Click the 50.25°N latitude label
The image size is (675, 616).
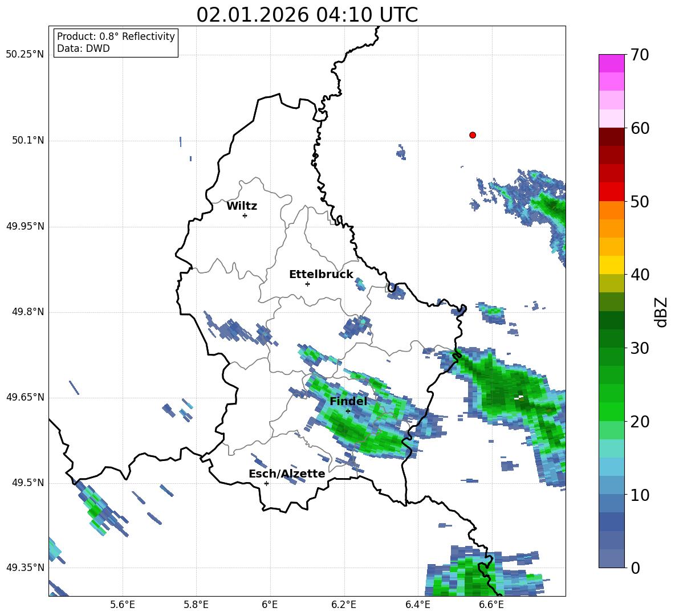25,55
